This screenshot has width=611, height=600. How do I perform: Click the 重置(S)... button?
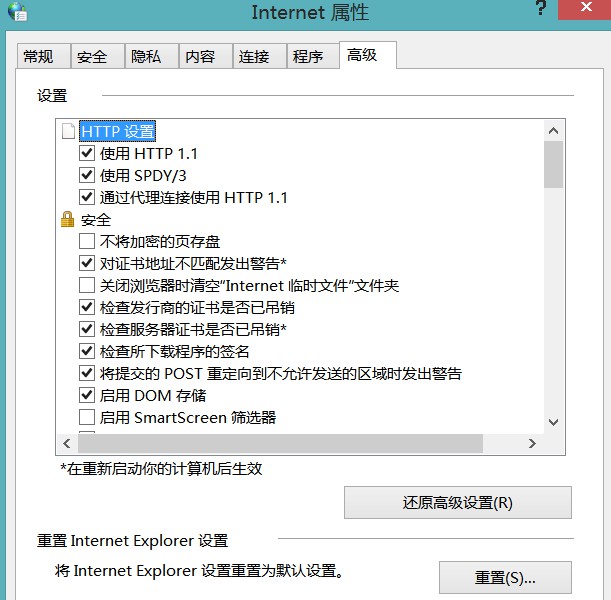[x=505, y=577]
